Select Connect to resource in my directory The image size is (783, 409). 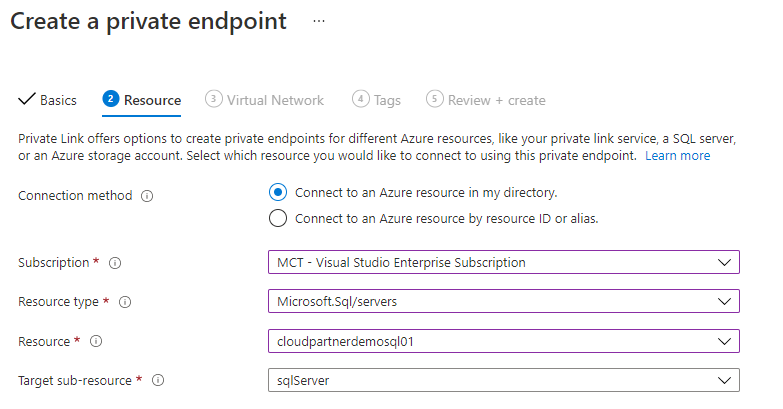[x=278, y=192]
